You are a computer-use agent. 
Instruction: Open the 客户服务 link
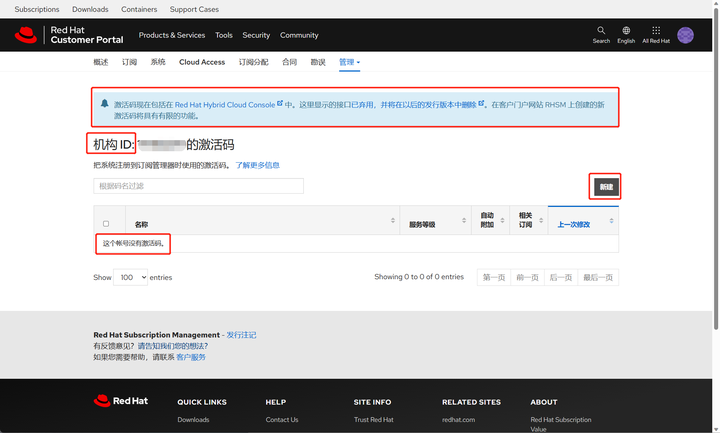[191, 357]
